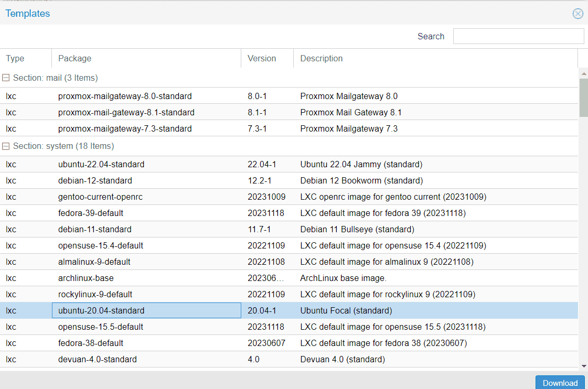Sort by Version column header
The height and width of the screenshot is (389, 588).
point(267,59)
